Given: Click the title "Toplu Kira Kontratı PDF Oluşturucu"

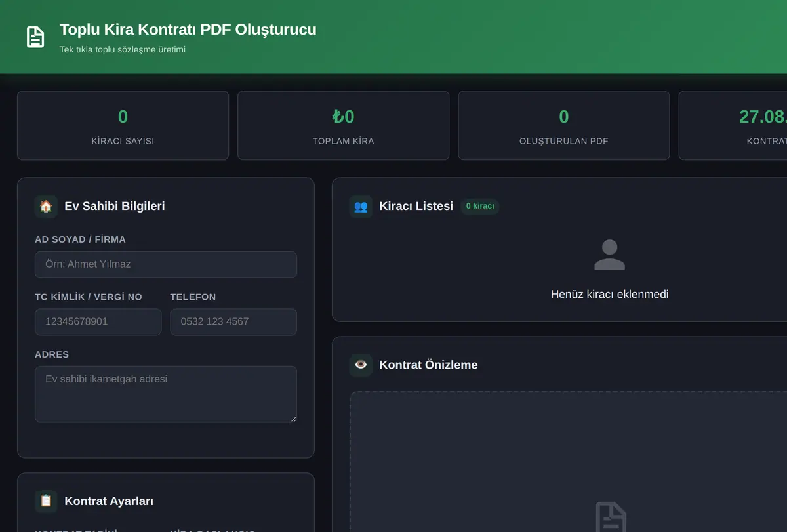Looking at the screenshot, I should (x=188, y=30).
